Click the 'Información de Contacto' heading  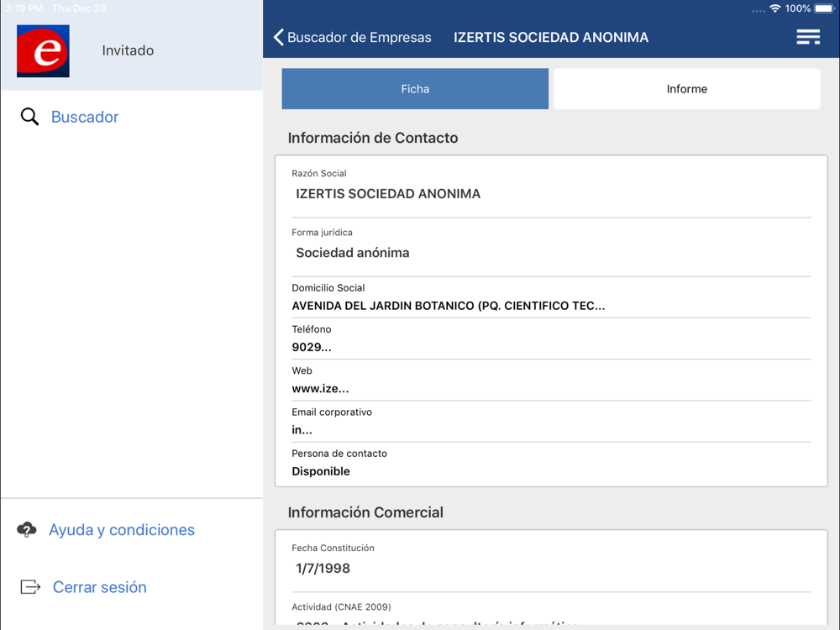pyautogui.click(x=373, y=138)
